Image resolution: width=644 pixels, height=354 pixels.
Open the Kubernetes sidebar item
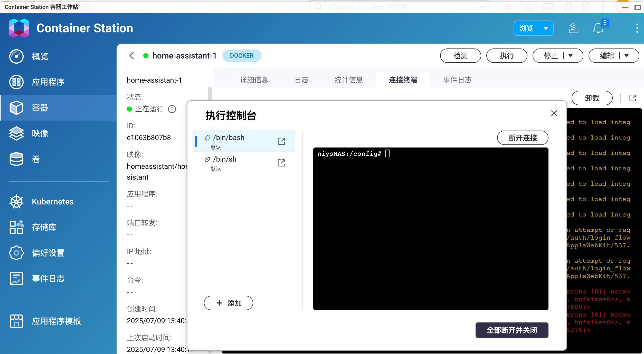click(58, 202)
